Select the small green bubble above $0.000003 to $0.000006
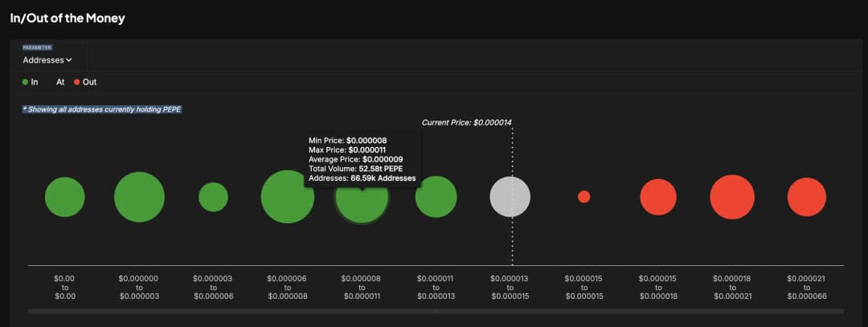The width and height of the screenshot is (868, 327). [213, 197]
